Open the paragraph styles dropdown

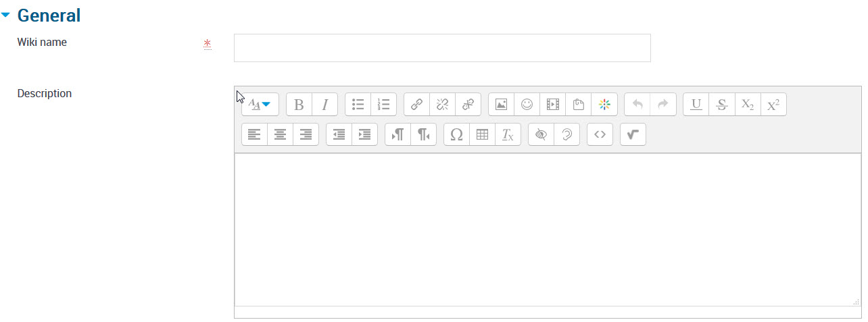click(x=260, y=105)
